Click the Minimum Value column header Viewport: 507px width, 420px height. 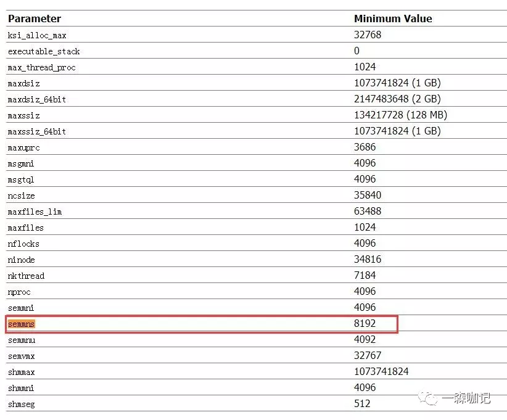(393, 19)
